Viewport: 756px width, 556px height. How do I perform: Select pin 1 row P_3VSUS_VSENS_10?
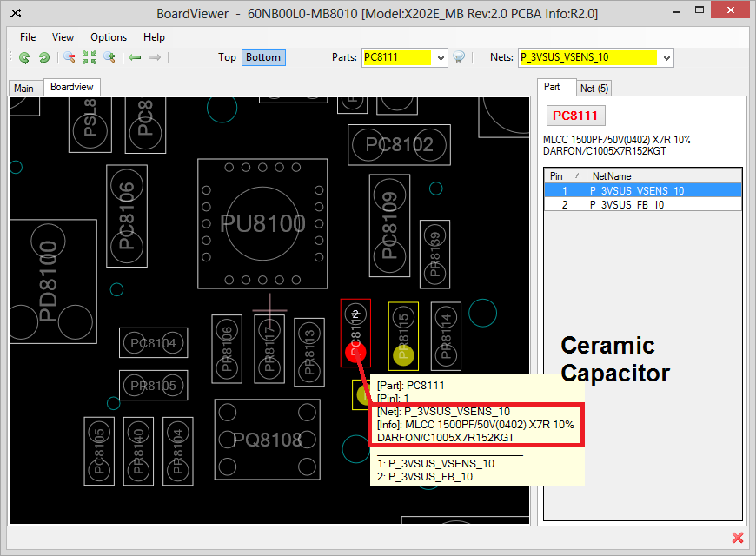click(643, 190)
